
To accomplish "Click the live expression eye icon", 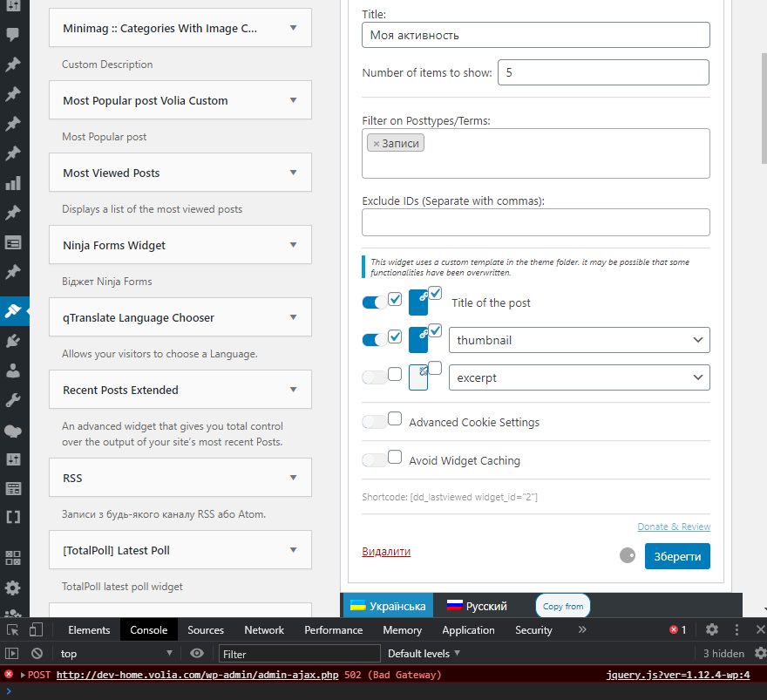I will pos(197,654).
